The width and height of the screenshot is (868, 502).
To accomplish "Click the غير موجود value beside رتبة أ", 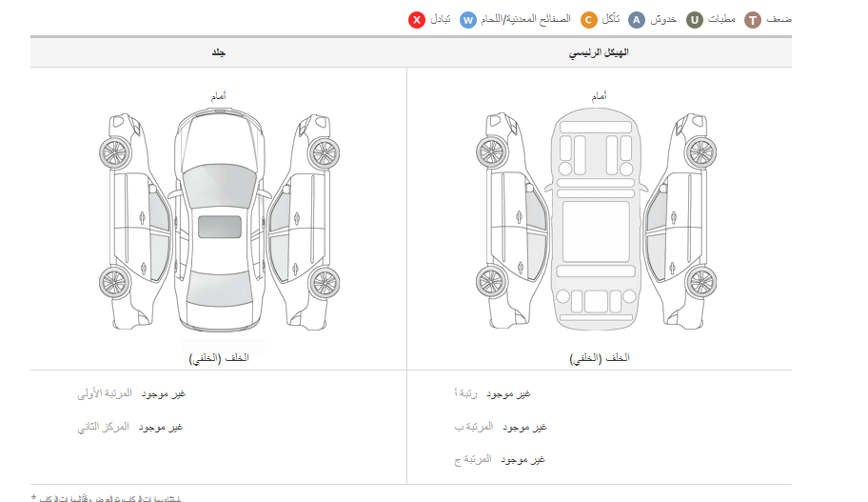I will [x=508, y=393].
